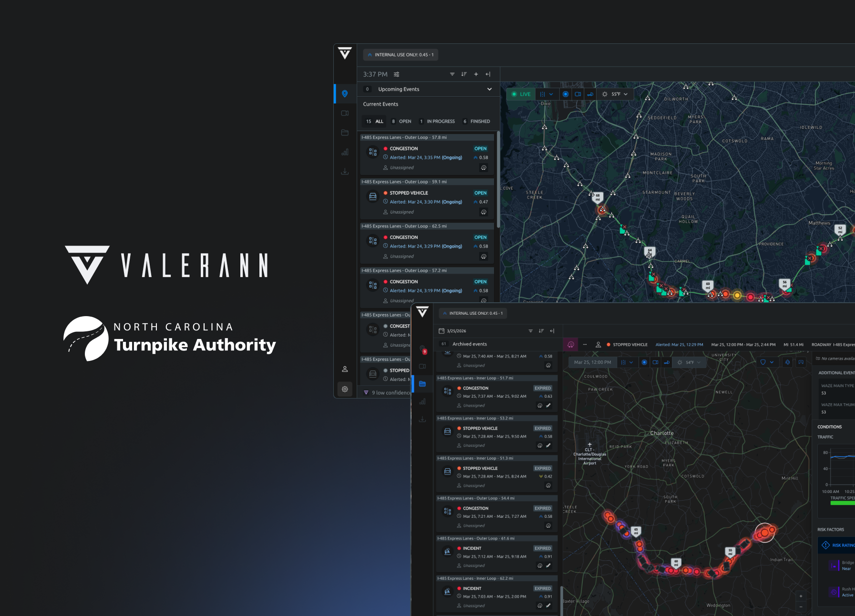The image size is (855, 616).
Task: Open Waze icon on 59.1 mi stopped vehicle
Action: [484, 212]
